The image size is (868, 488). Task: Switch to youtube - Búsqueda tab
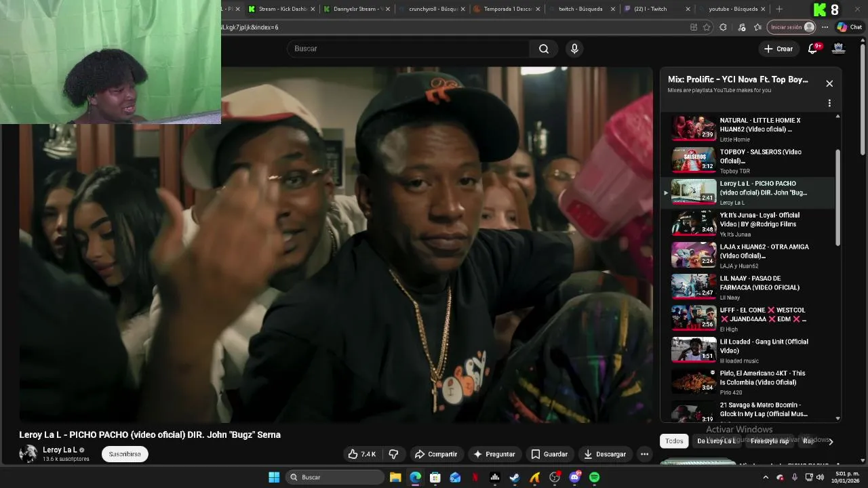[732, 9]
